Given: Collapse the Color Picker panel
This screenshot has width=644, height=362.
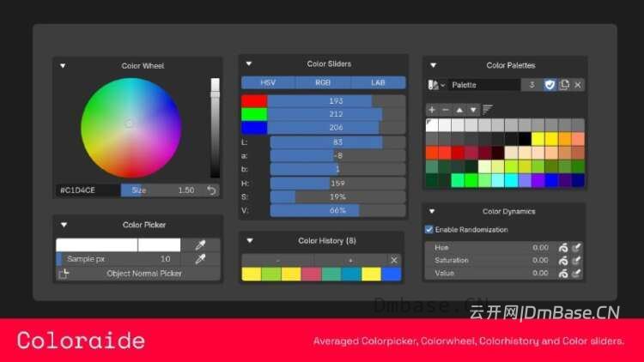Looking at the screenshot, I should pyautogui.click(x=64, y=225).
